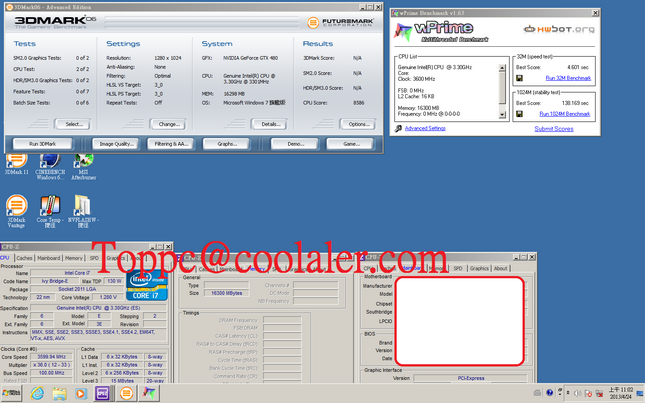This screenshot has width=645, height=403.
Task: Click the Windows Media Player taskbar icon
Action: click(x=81, y=394)
